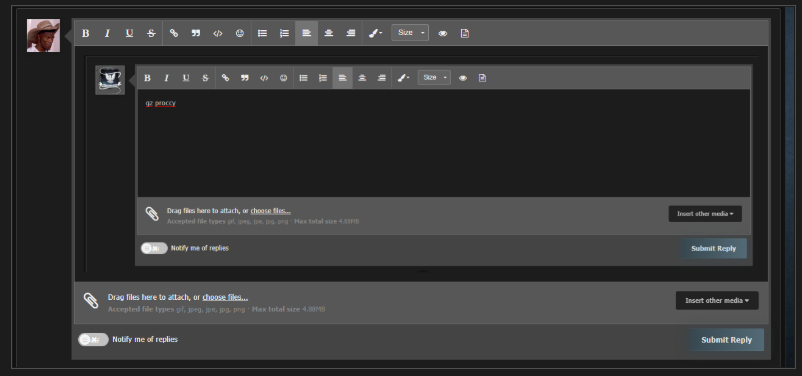This screenshot has height=376, width=802.
Task: Align text left in the inner toolbar
Action: point(343,78)
